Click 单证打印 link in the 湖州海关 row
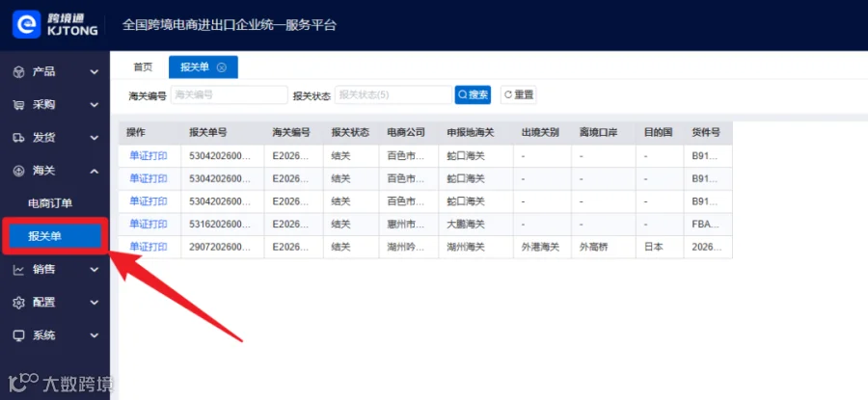Screen dimensions: 868x400 click(148, 247)
